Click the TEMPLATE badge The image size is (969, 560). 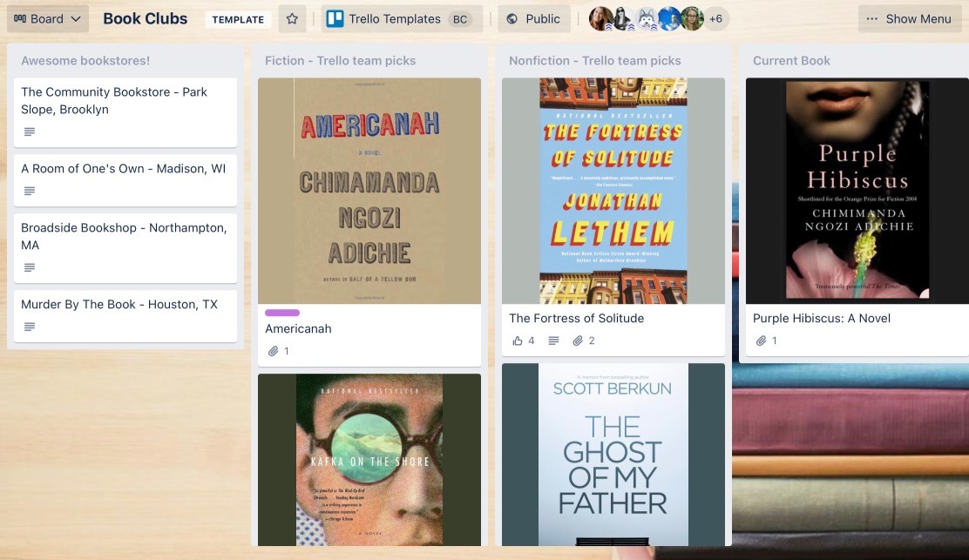coord(238,20)
